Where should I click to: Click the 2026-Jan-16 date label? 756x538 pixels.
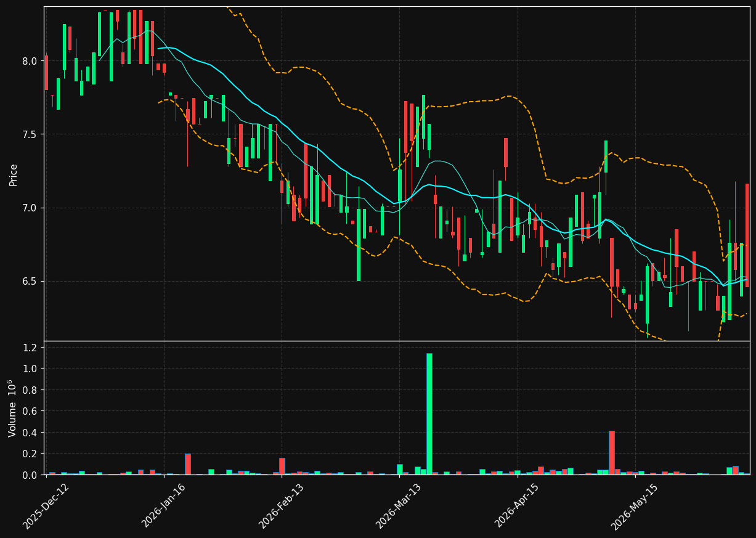pos(163,506)
